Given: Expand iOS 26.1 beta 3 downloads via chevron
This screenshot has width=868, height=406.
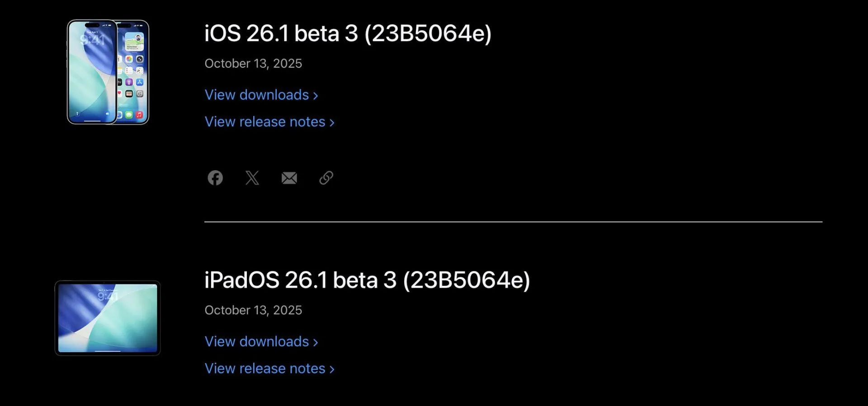Looking at the screenshot, I should [x=316, y=96].
